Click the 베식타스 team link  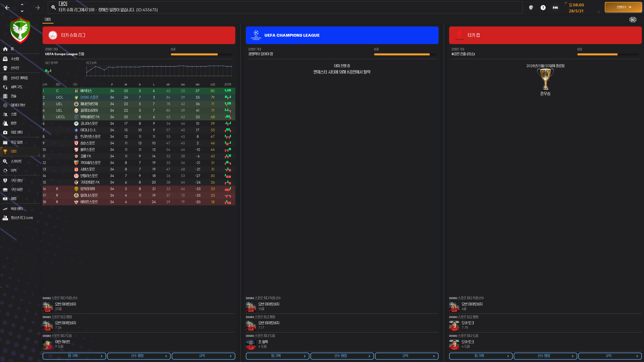tap(86, 91)
